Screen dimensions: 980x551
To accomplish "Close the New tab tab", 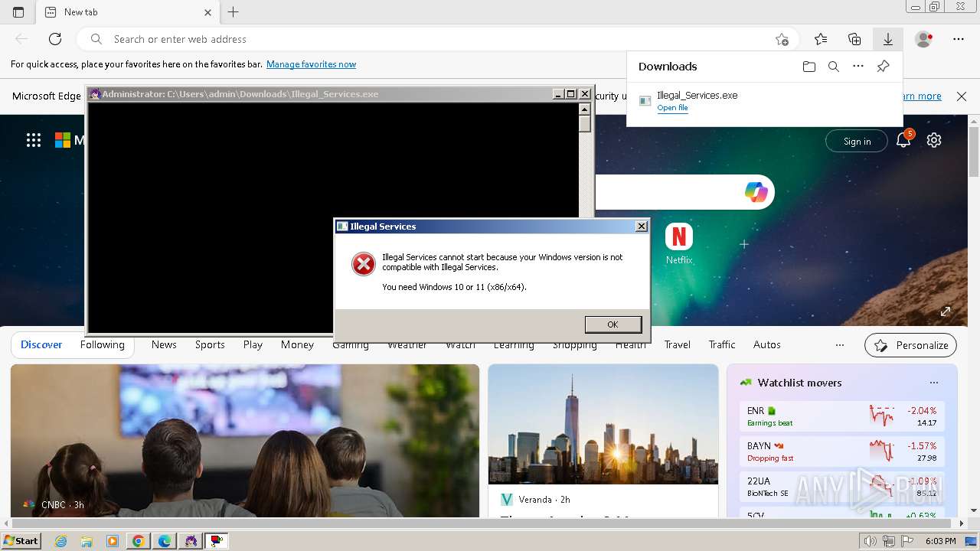I will [x=208, y=12].
